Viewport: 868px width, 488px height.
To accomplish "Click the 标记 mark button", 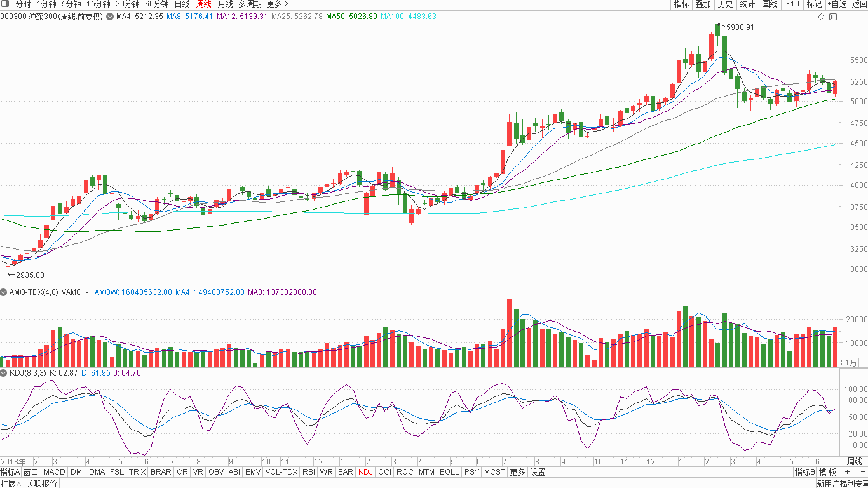I will tap(814, 4).
